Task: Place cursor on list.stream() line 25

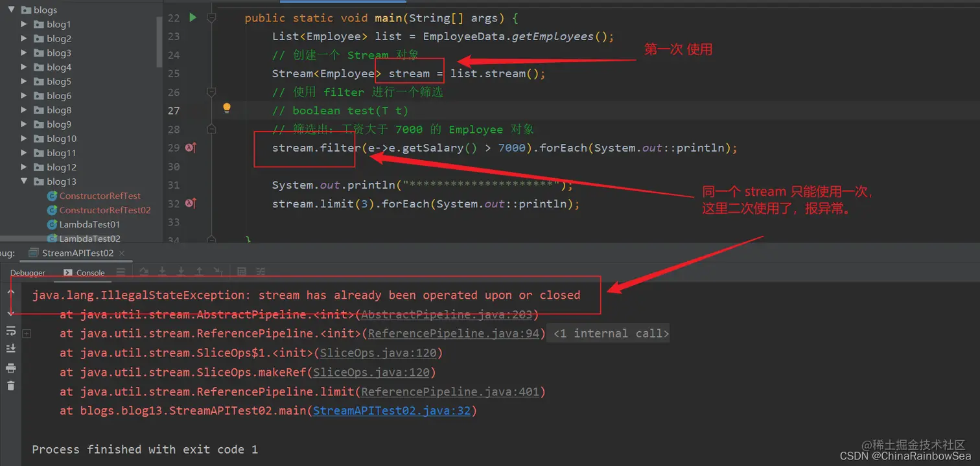Action: pos(408,73)
